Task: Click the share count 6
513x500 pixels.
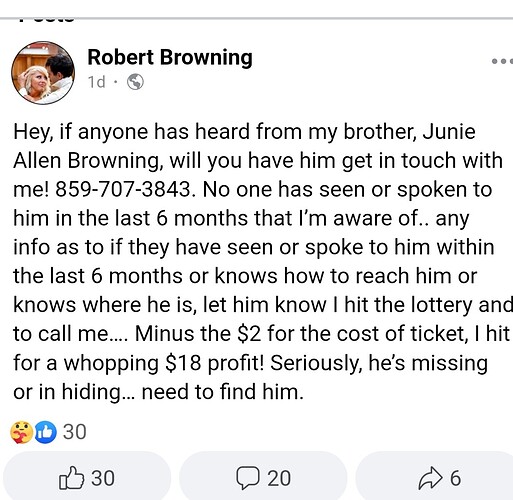Action: click(x=455, y=478)
